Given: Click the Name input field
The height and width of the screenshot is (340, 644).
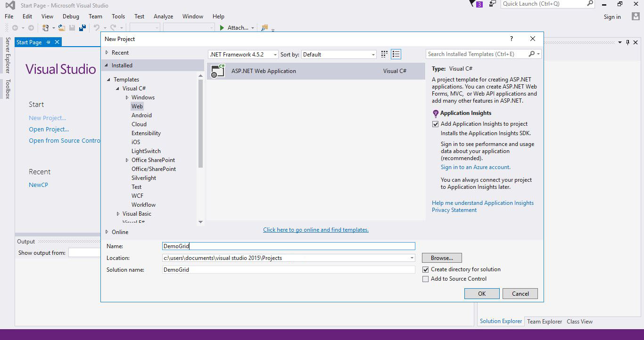Looking at the screenshot, I should pyautogui.click(x=289, y=246).
